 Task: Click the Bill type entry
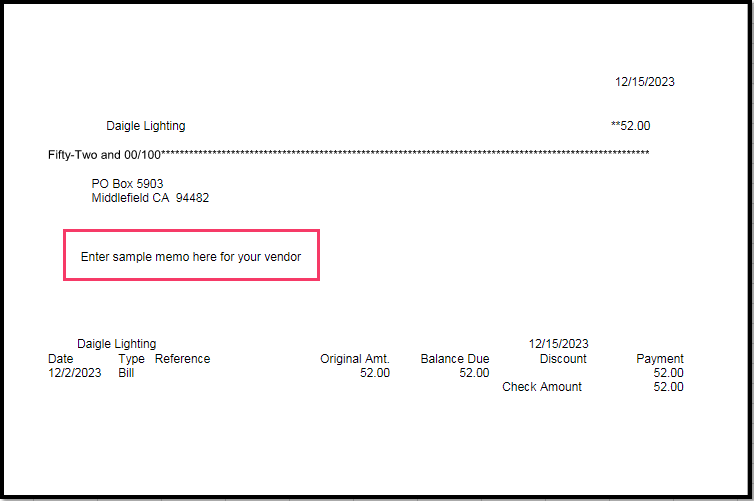(125, 373)
